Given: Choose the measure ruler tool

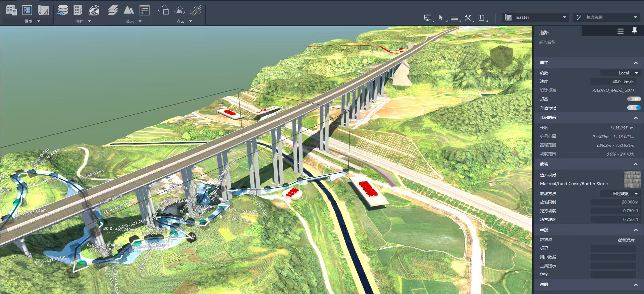Looking at the screenshot, I should (454, 18).
